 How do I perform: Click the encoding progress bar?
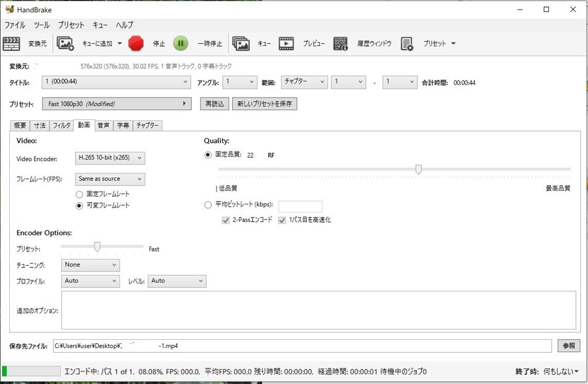(x=31, y=371)
